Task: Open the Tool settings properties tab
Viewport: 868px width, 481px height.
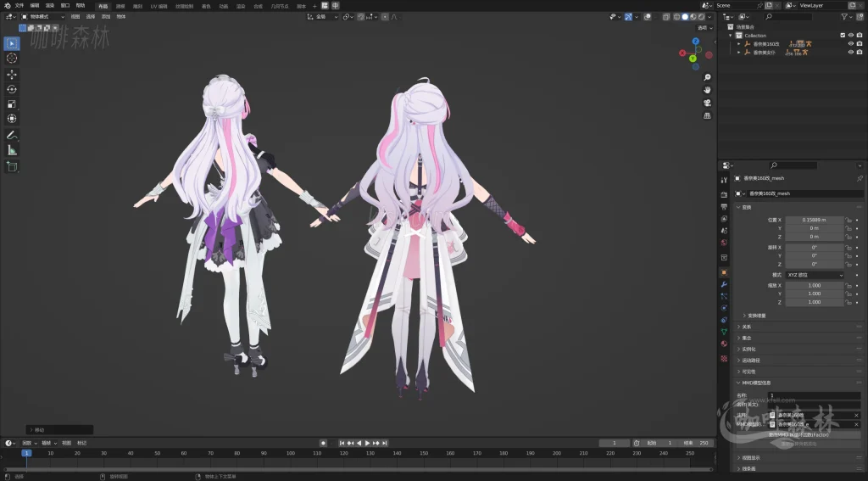Action: click(x=724, y=180)
